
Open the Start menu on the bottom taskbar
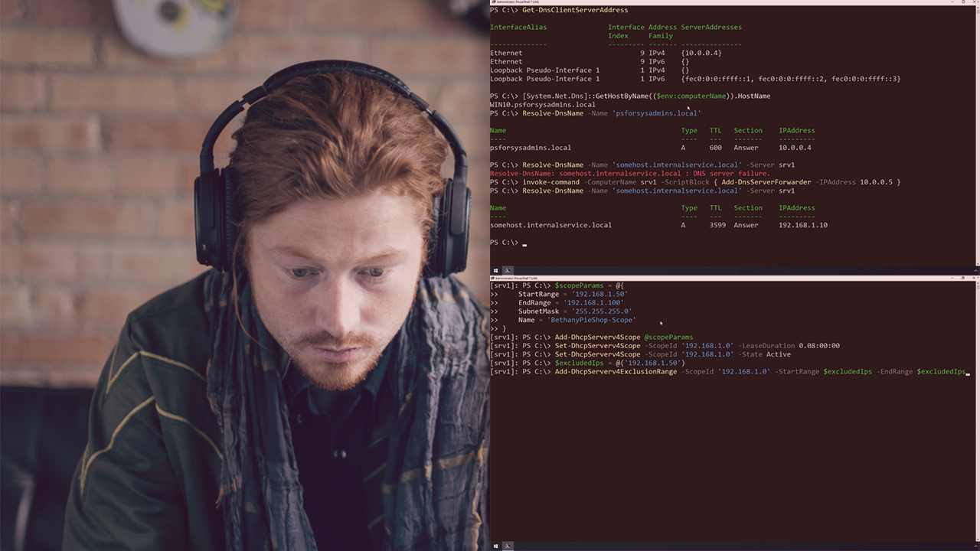pyautogui.click(x=496, y=546)
